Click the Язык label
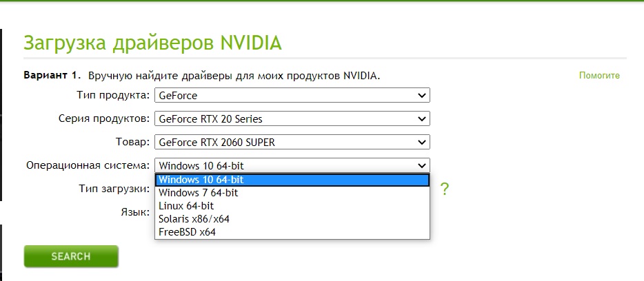Screen dimensions: 644x281 click(135, 211)
